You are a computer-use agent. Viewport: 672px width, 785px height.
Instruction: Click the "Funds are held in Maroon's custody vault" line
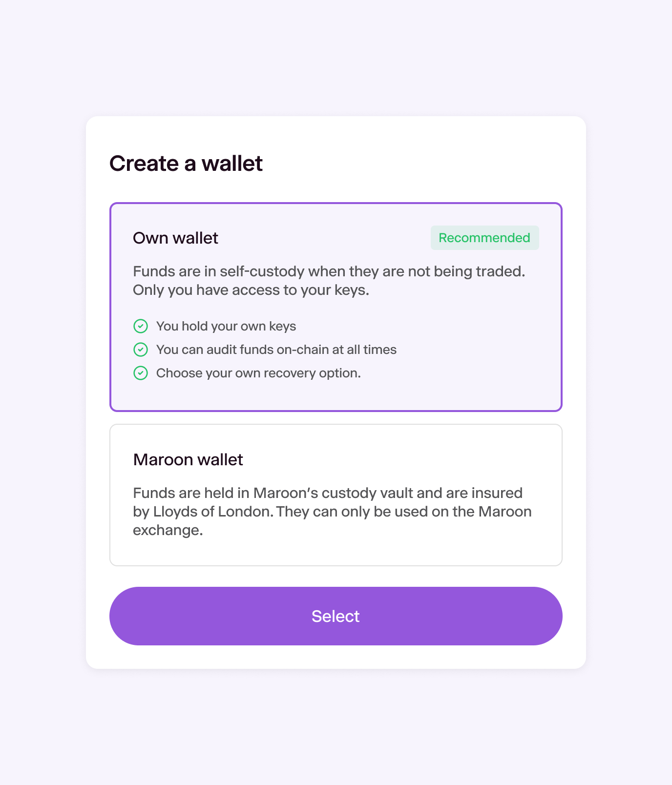pos(328,493)
